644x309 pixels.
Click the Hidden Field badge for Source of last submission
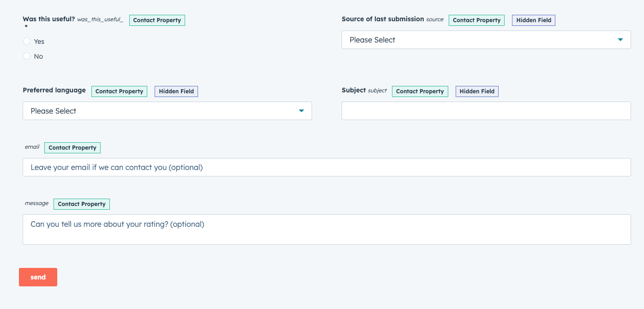pos(534,20)
